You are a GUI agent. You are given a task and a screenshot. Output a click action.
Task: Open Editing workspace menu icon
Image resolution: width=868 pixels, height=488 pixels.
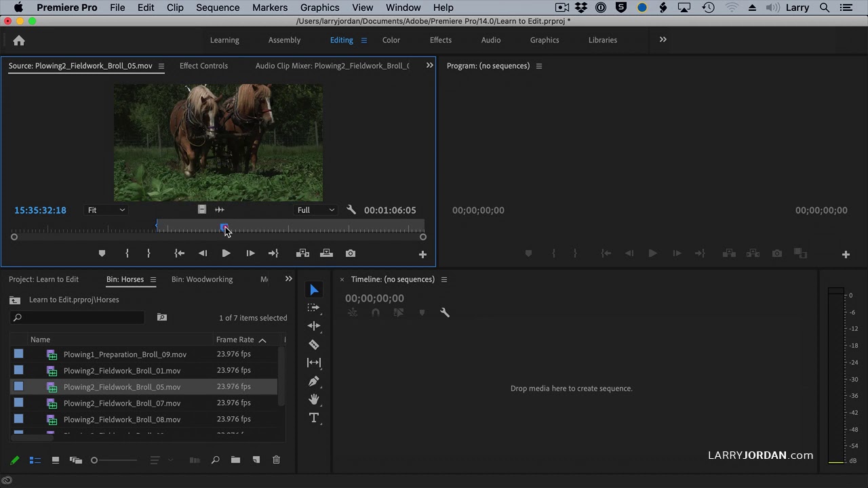tap(363, 41)
